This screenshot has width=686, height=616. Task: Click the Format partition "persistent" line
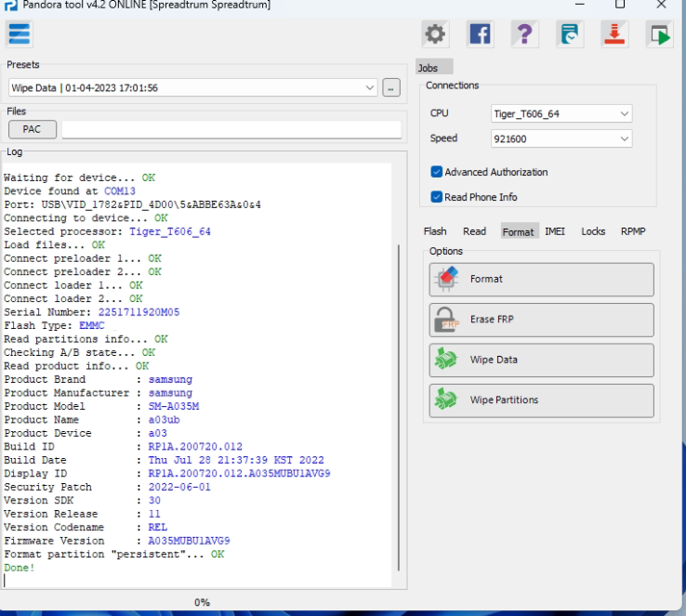click(x=113, y=555)
